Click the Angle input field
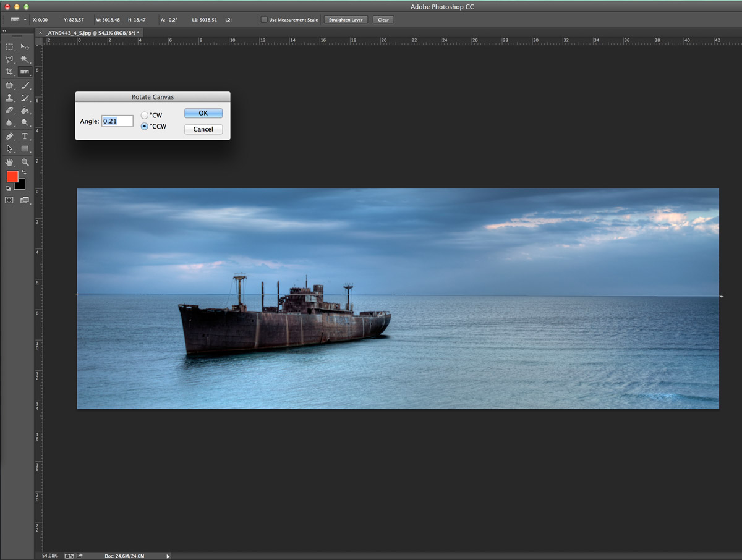 tap(117, 121)
